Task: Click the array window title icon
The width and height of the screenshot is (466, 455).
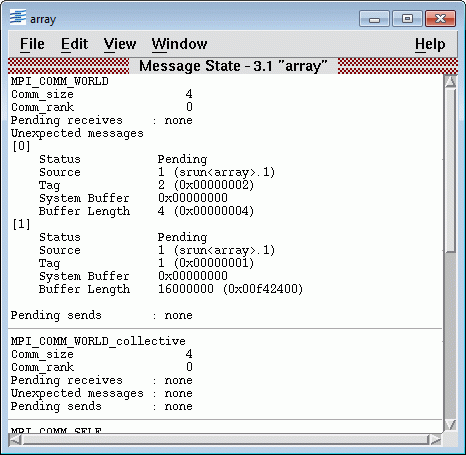Action: tap(18, 17)
